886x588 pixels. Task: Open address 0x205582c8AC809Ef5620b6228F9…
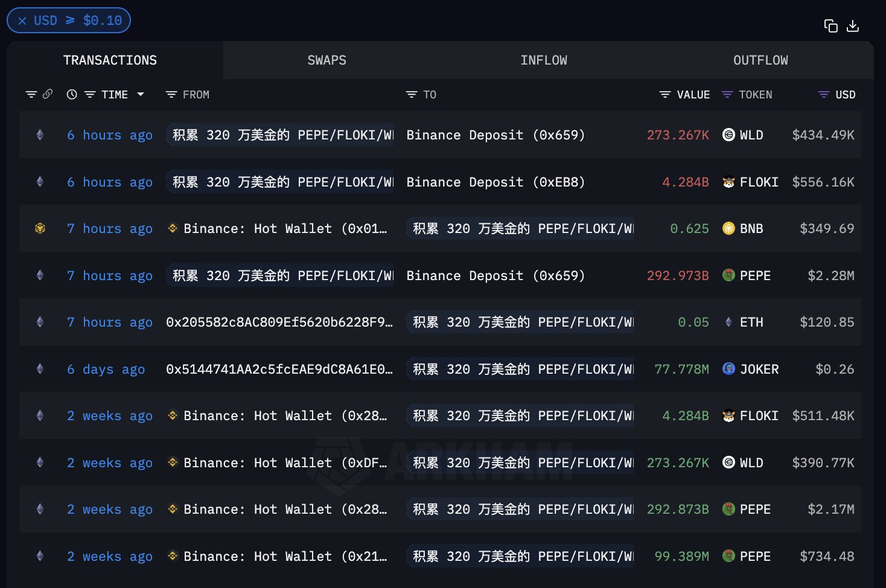(x=279, y=322)
